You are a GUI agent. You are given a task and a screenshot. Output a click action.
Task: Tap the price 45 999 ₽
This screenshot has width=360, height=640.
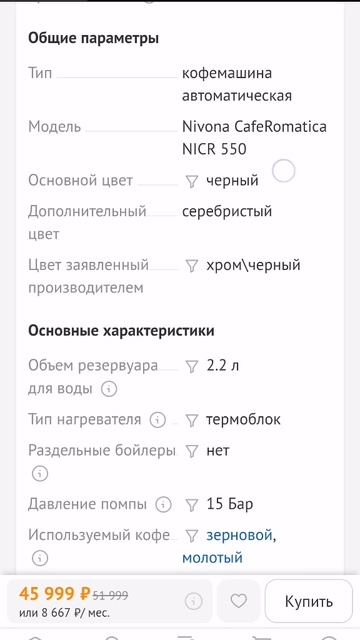54,594
